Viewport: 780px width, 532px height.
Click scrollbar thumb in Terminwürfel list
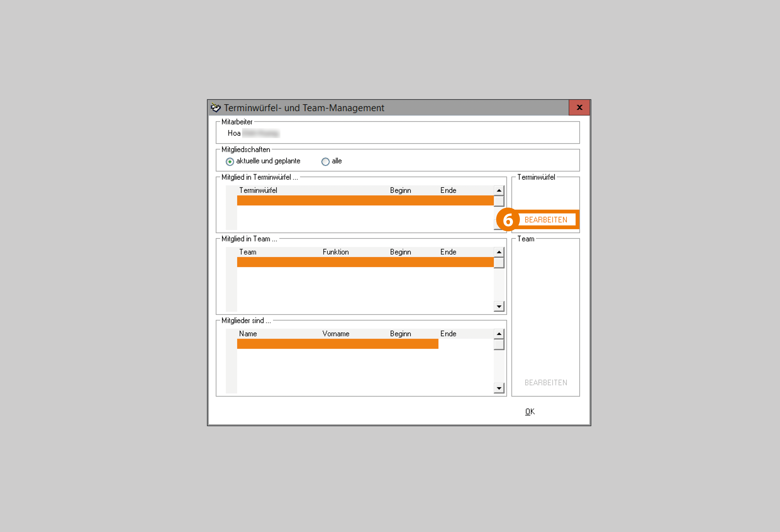point(499,201)
